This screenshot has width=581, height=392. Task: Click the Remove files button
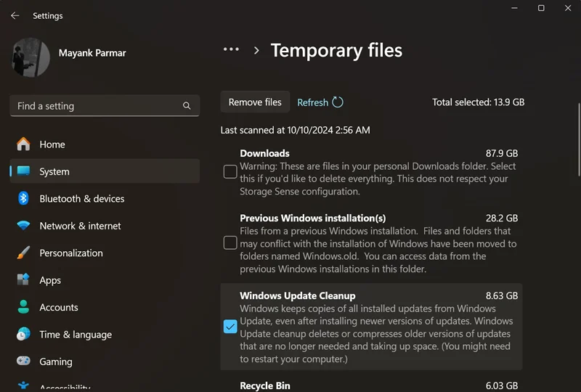tap(255, 102)
